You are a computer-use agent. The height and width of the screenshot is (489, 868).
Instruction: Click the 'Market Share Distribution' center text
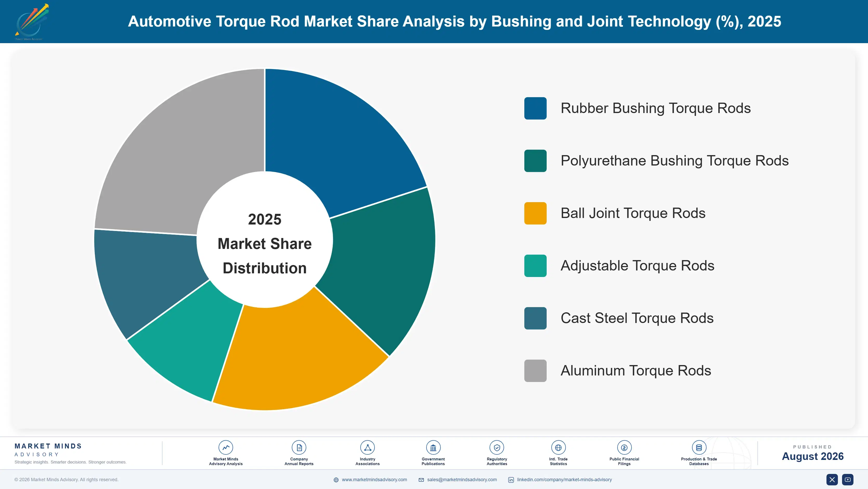coord(265,256)
